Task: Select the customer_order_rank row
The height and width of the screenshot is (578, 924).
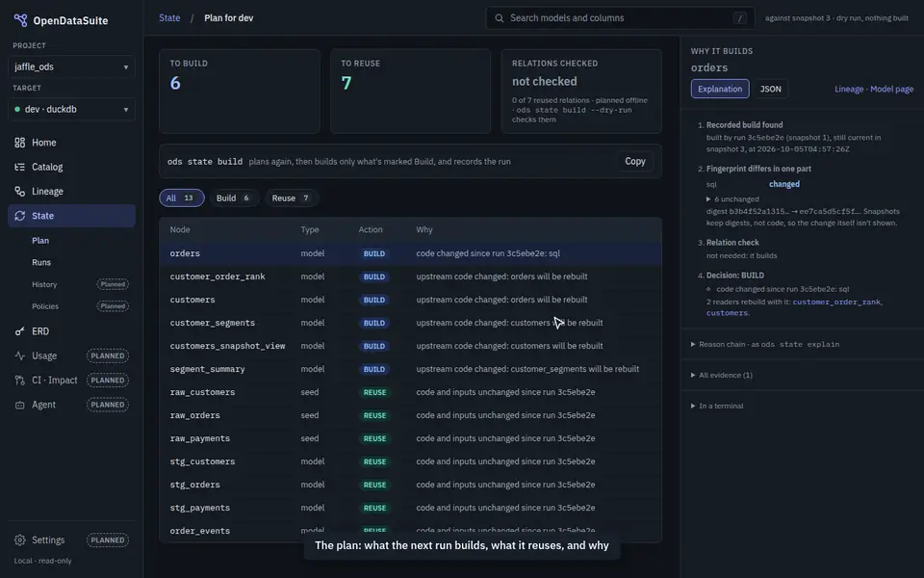Action: pyautogui.click(x=410, y=276)
